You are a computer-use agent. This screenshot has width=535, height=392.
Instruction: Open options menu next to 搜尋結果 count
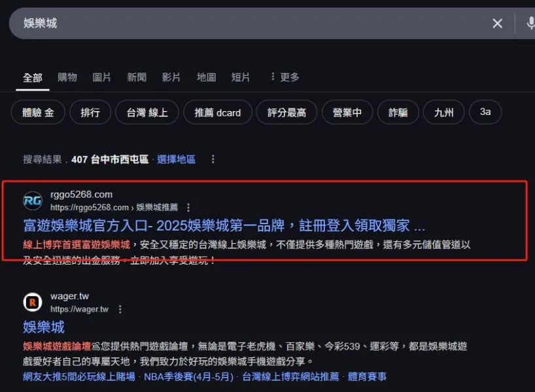click(213, 159)
